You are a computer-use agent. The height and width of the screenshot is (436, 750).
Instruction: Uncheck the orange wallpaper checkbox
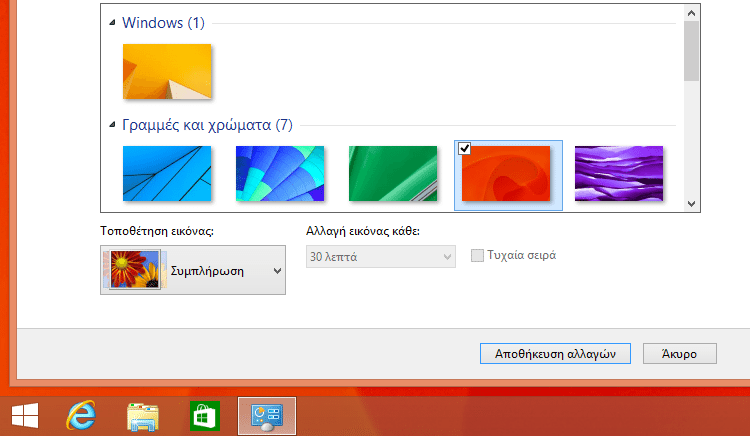pyautogui.click(x=464, y=149)
